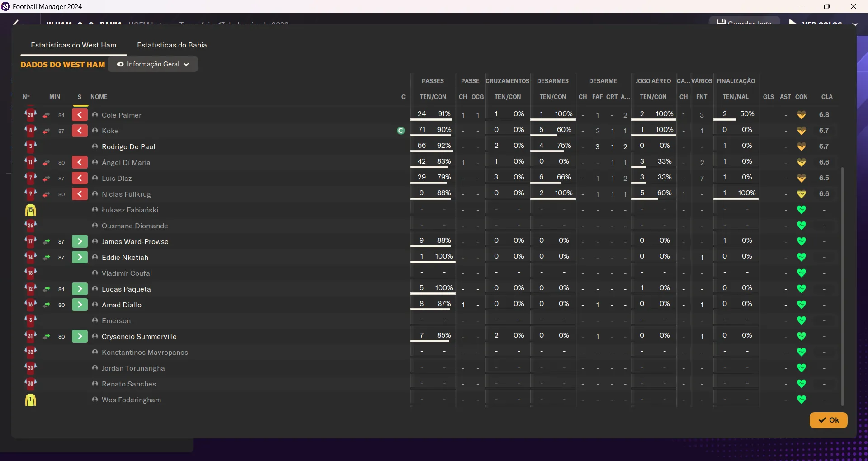Click Cole Palmer's condition heart icon
The height and width of the screenshot is (461, 868).
pos(802,115)
